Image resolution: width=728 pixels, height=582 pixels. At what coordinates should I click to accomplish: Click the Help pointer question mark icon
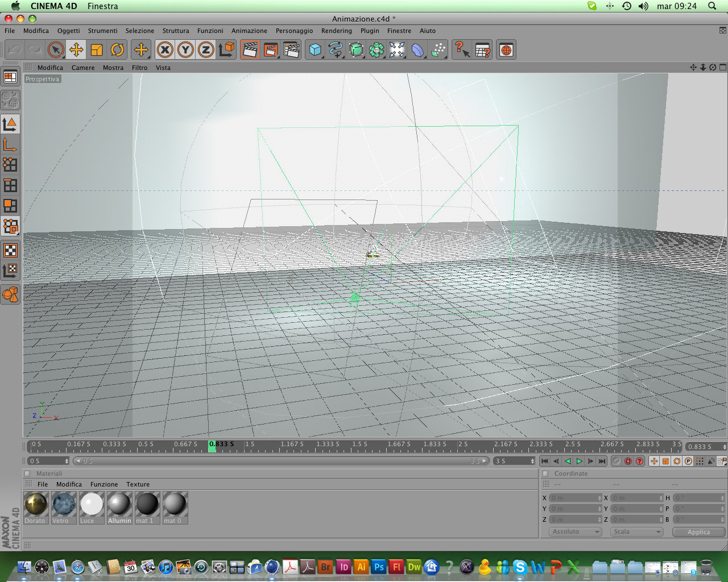coord(462,50)
